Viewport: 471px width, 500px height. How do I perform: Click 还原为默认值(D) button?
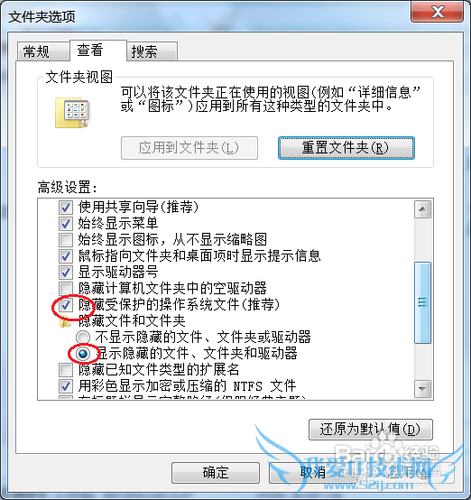371,429
